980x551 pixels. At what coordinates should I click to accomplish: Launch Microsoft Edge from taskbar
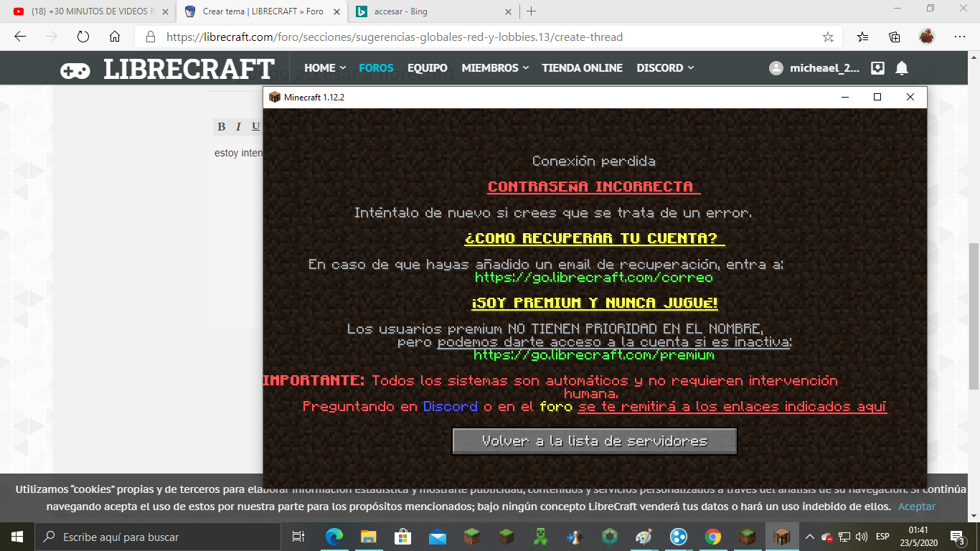pyautogui.click(x=334, y=537)
